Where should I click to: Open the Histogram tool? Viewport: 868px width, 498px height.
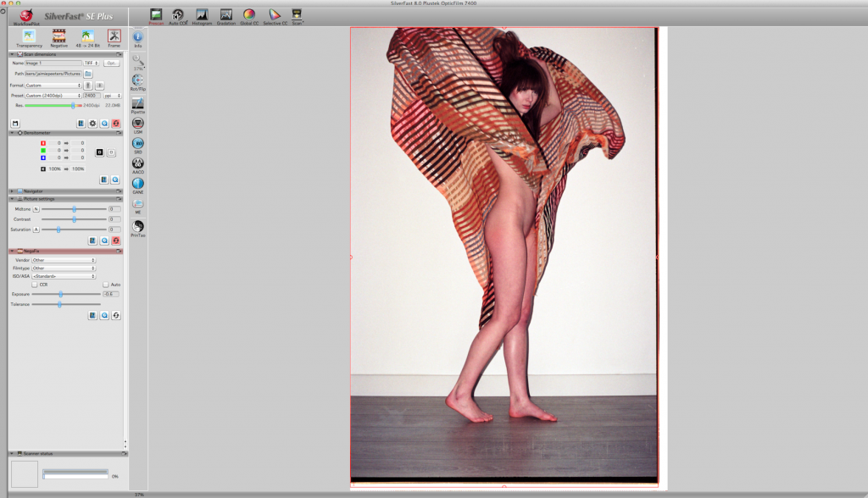pos(202,17)
